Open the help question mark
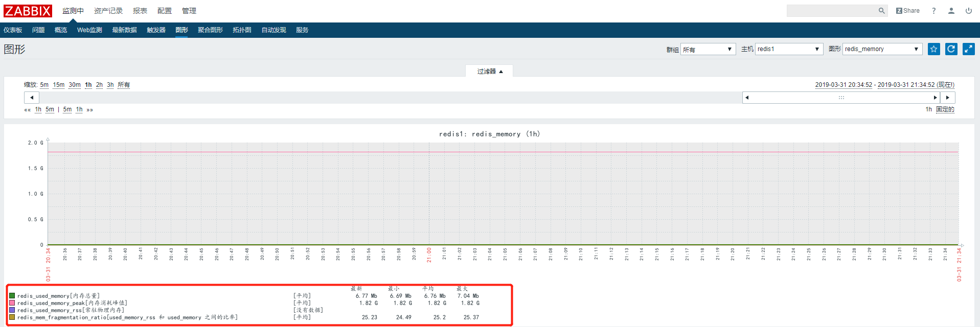The image size is (980, 327). pyautogui.click(x=934, y=11)
